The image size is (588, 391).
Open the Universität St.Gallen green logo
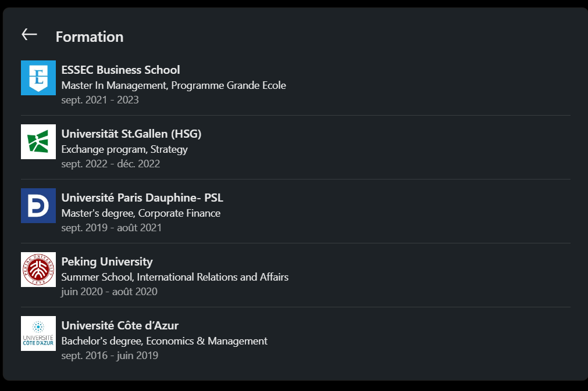click(x=38, y=142)
